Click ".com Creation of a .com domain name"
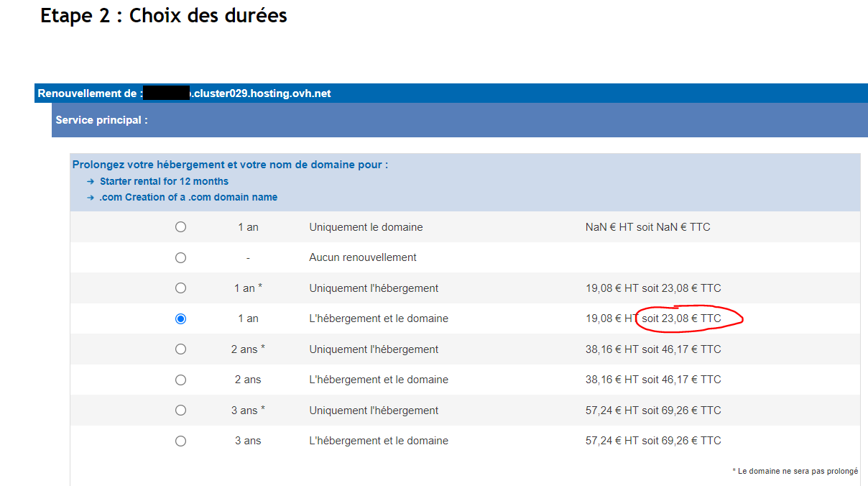 pyautogui.click(x=188, y=198)
